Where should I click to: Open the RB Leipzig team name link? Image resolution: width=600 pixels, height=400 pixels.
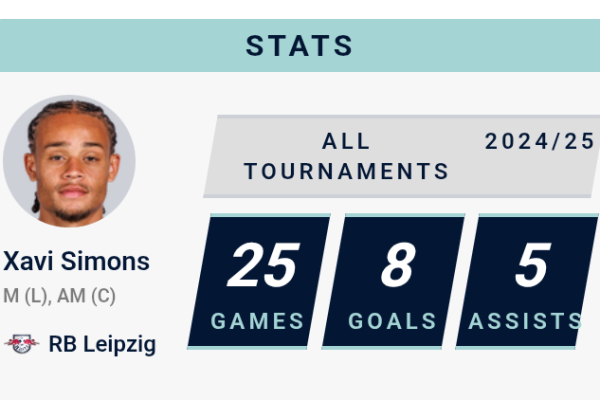point(102,344)
